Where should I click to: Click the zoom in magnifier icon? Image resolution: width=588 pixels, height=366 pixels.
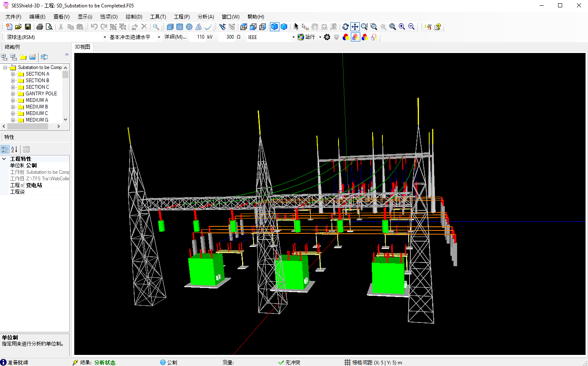(x=402, y=27)
